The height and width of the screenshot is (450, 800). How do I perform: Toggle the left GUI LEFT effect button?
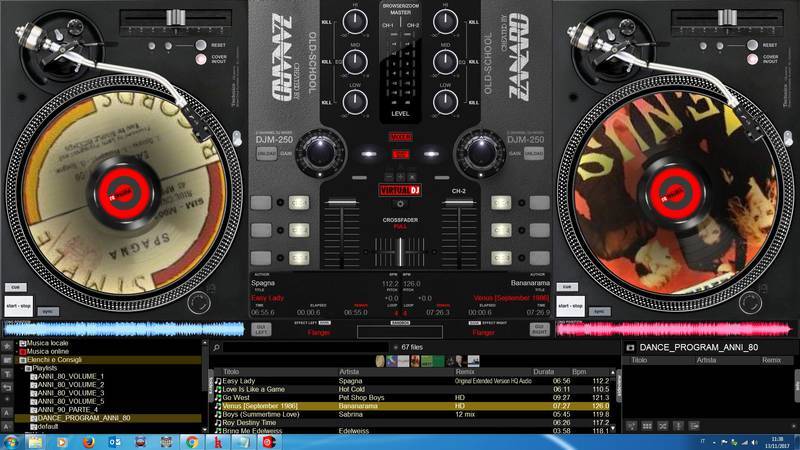(x=260, y=329)
